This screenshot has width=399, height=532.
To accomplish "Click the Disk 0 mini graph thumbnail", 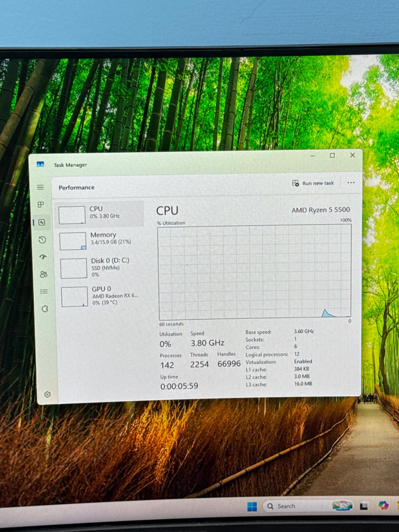I will coord(74,268).
